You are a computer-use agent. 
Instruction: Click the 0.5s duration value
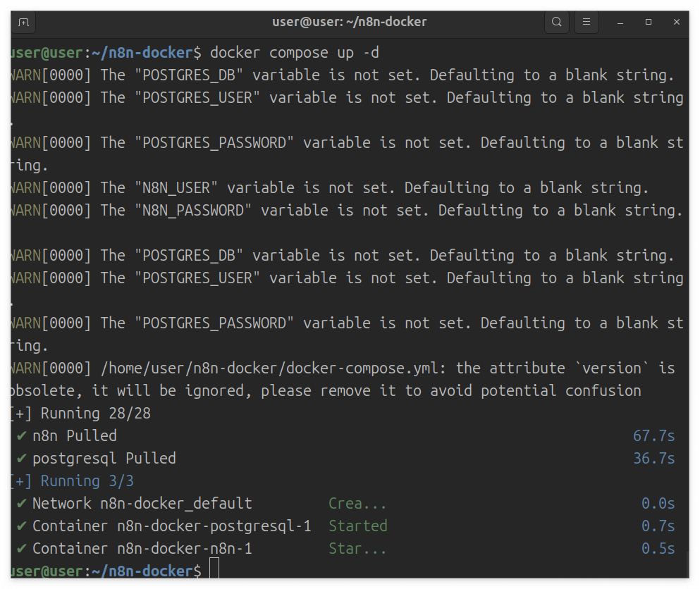click(x=658, y=549)
